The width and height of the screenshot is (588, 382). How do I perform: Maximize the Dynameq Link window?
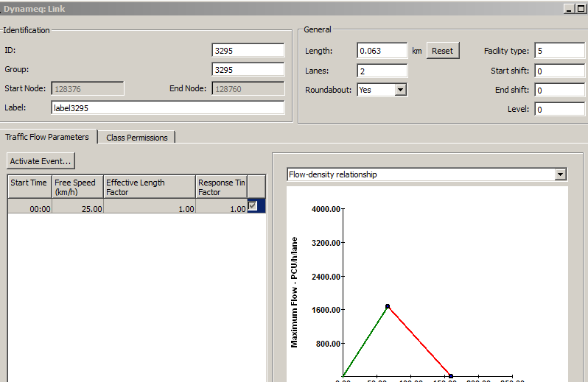581,9
